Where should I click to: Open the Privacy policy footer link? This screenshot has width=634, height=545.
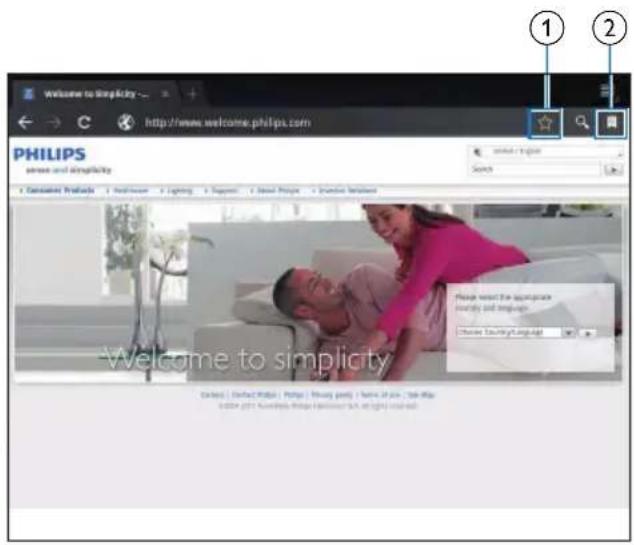click(332, 395)
